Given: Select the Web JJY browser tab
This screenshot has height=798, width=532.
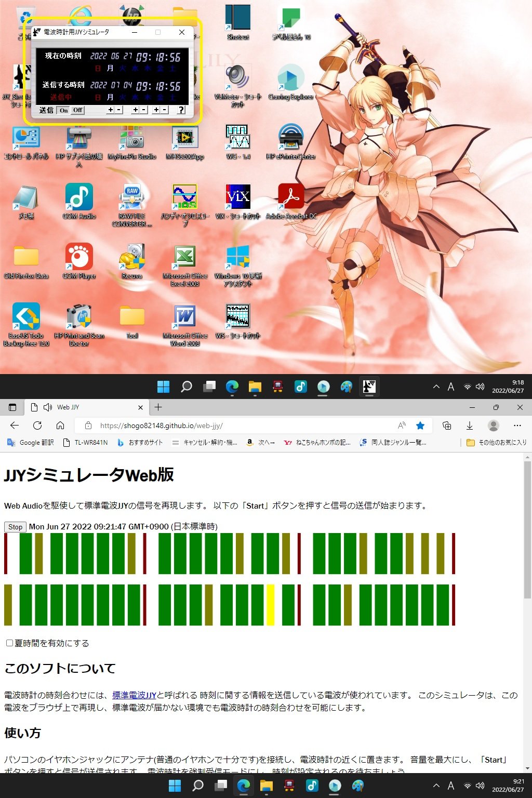Looking at the screenshot, I should click(x=86, y=407).
